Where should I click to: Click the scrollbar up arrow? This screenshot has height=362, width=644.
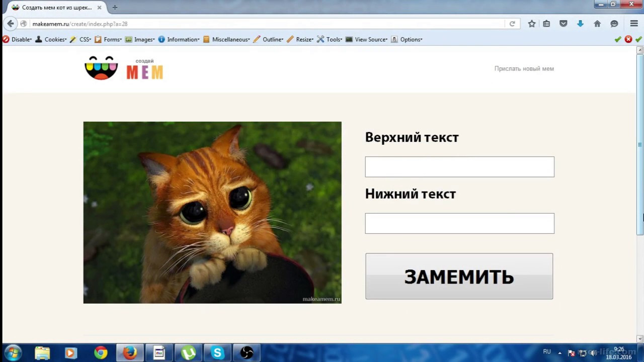tap(640, 50)
